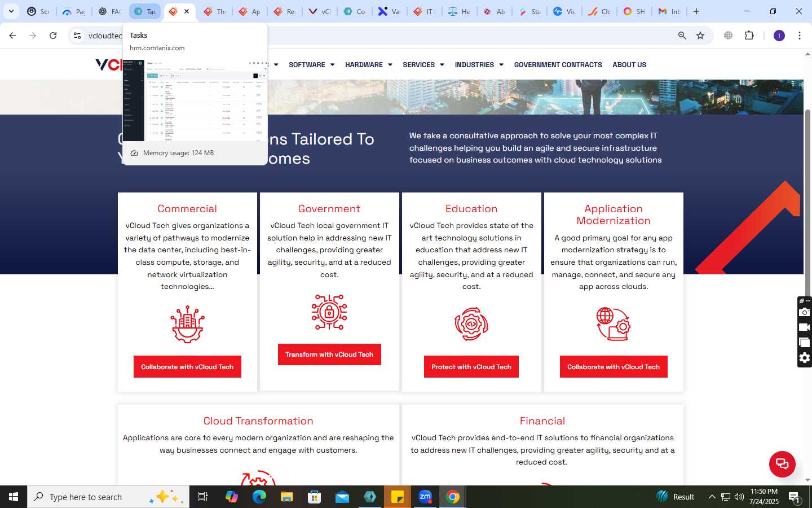Switch to the 'SH' browser tab
The width and height of the screenshot is (812, 508).
(x=634, y=11)
